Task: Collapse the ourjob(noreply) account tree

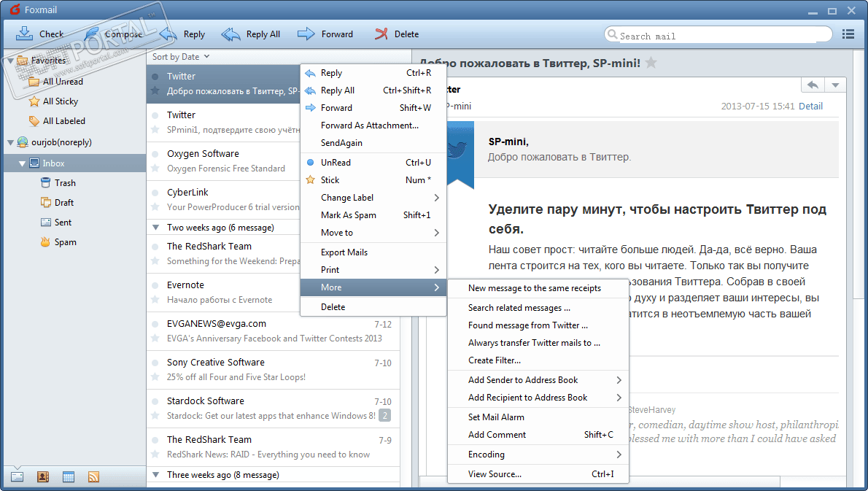Action: click(x=10, y=143)
